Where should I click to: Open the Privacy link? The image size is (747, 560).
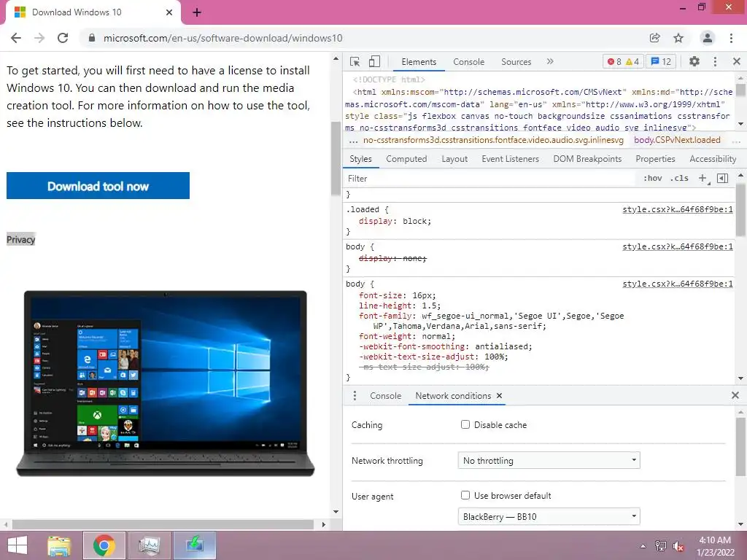[x=21, y=239]
